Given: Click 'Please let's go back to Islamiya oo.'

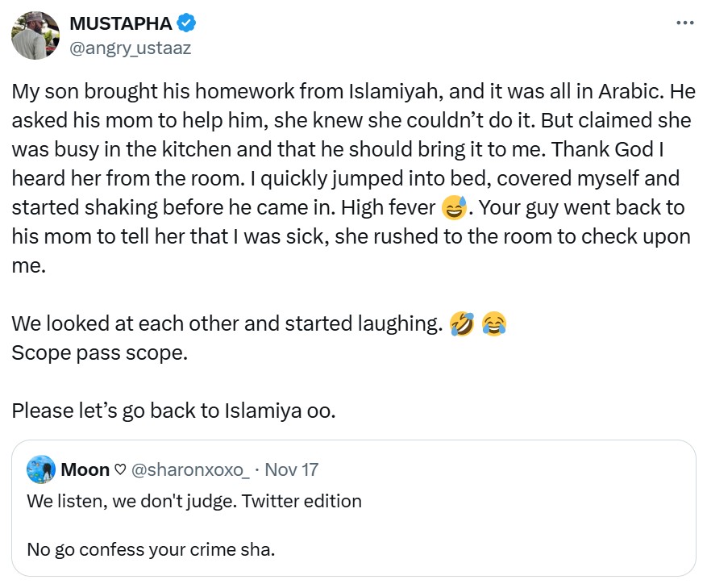Looking at the screenshot, I should (x=173, y=411).
